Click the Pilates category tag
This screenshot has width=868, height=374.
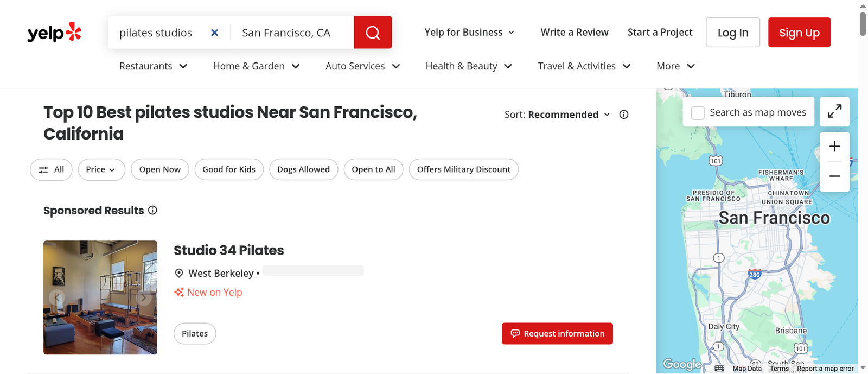coord(195,333)
